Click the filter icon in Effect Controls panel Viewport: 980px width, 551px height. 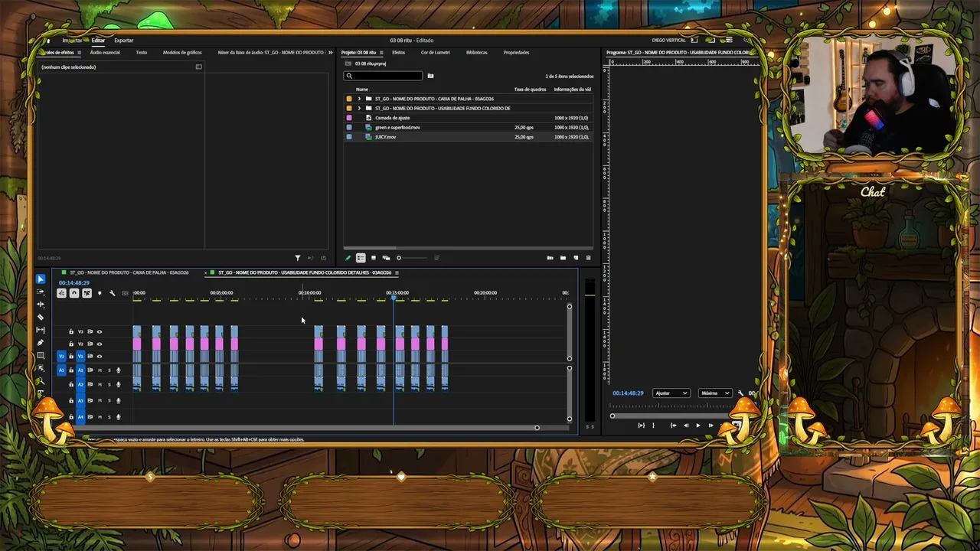point(298,258)
